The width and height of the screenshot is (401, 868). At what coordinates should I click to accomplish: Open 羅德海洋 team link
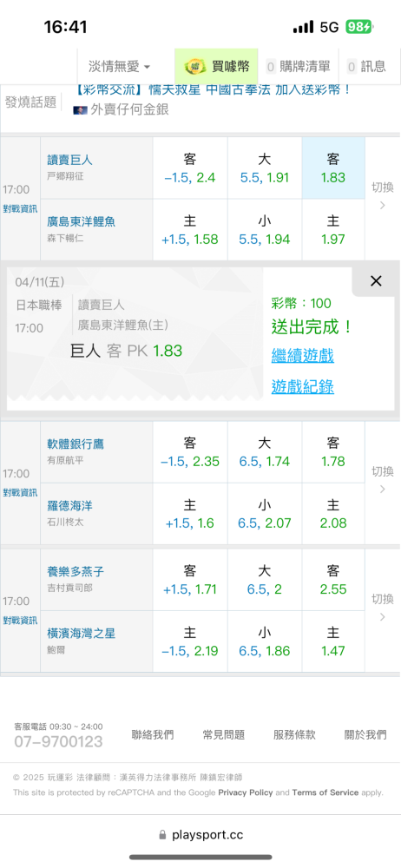click(x=69, y=505)
